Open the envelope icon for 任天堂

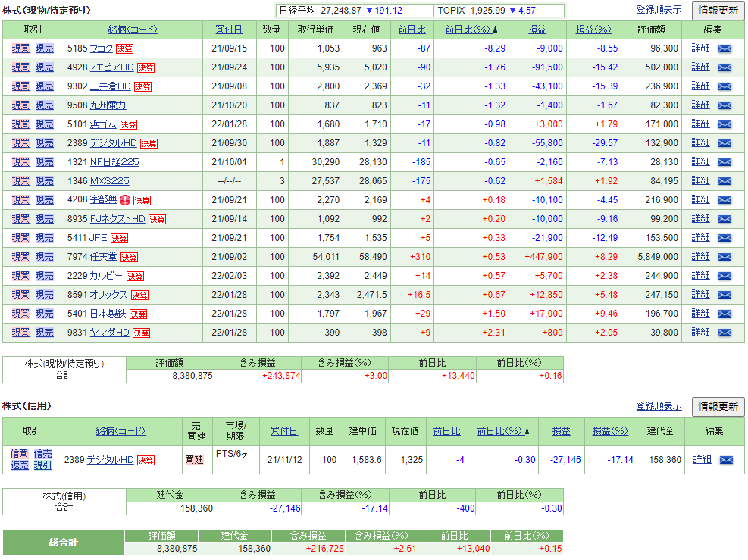point(725,257)
